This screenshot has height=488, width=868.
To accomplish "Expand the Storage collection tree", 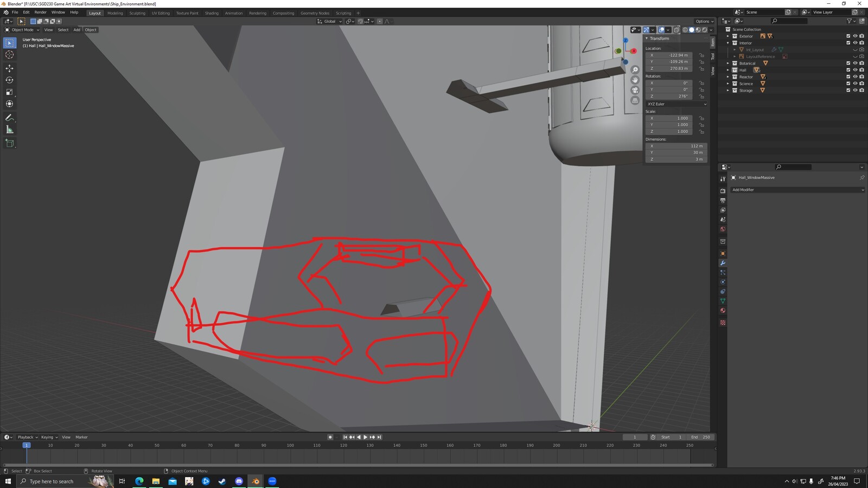I will tap(728, 91).
